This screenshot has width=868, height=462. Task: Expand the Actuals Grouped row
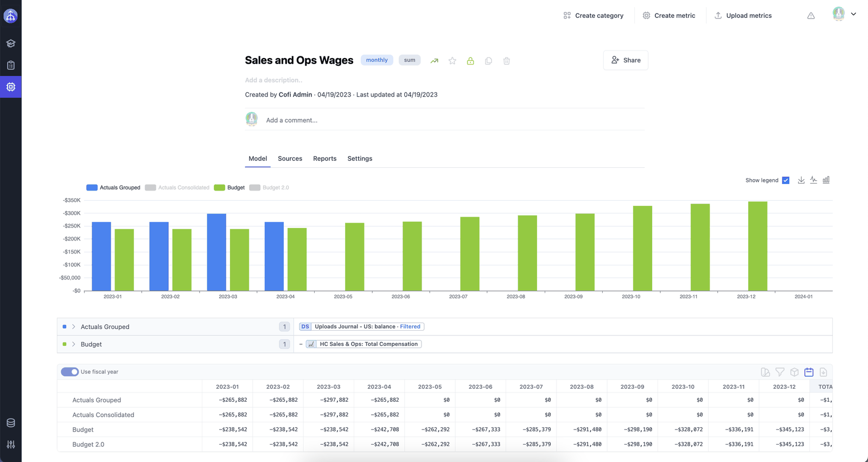(74, 327)
